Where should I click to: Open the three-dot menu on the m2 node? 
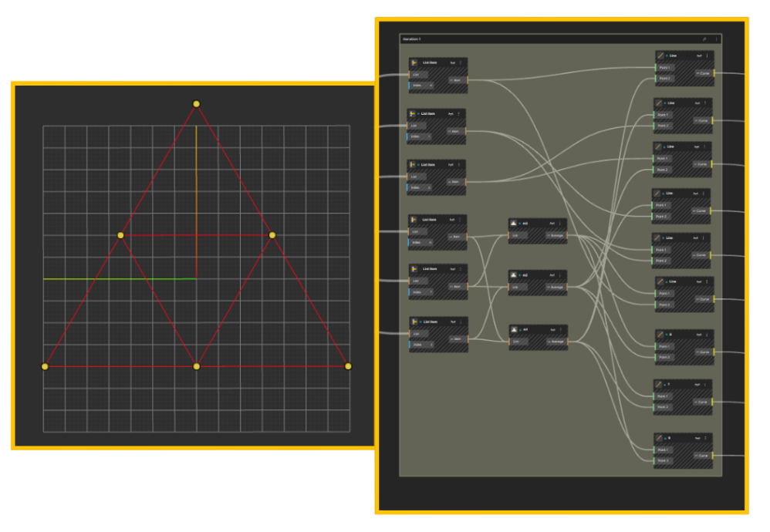[561, 274]
